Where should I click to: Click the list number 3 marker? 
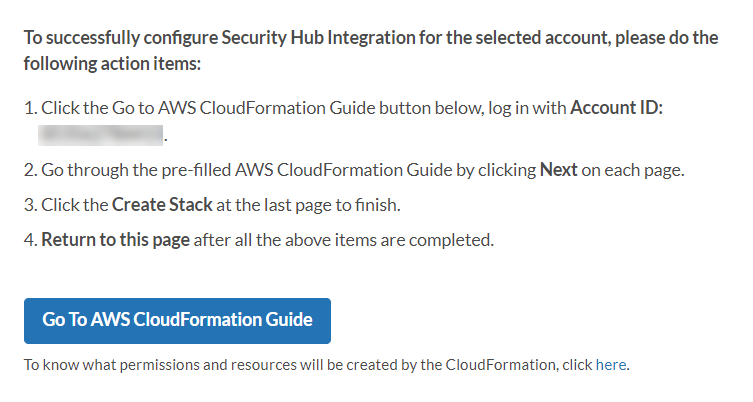coord(30,205)
